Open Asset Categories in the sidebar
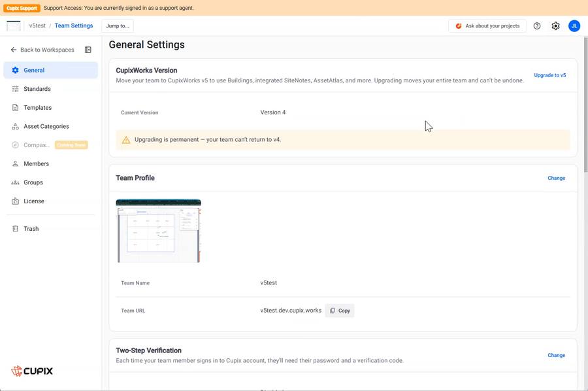 tap(50, 126)
